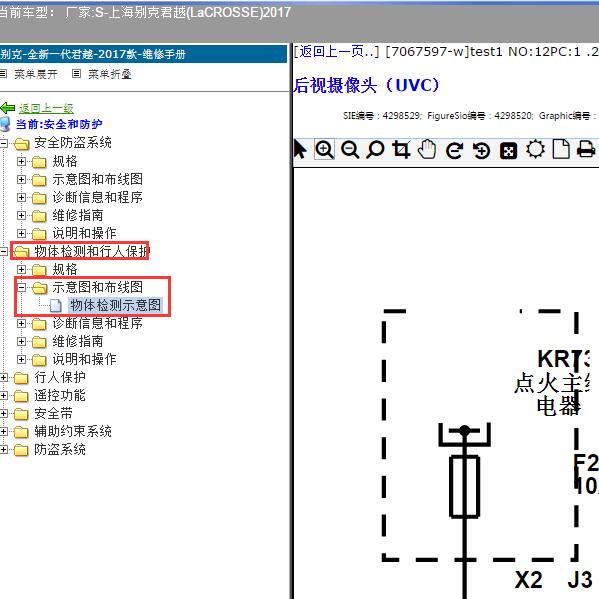Click the 菜单折叠 list icon
The width and height of the screenshot is (599, 599).
(76, 73)
